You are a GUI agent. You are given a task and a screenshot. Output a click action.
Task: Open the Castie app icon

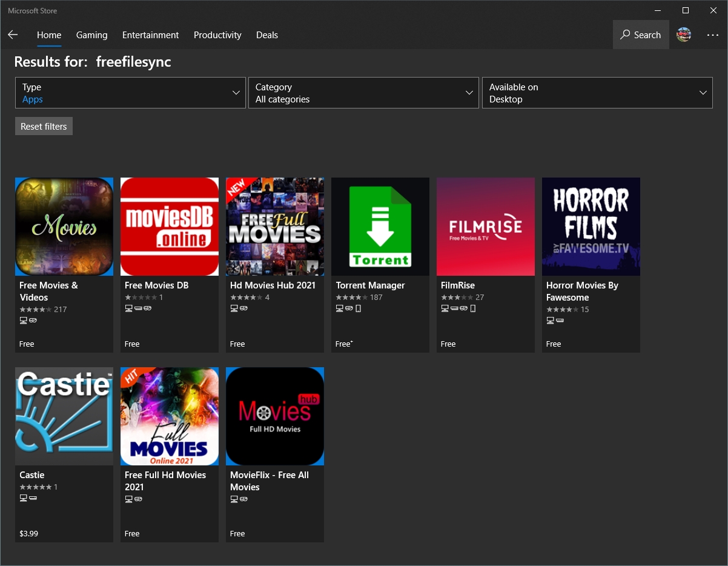point(64,416)
